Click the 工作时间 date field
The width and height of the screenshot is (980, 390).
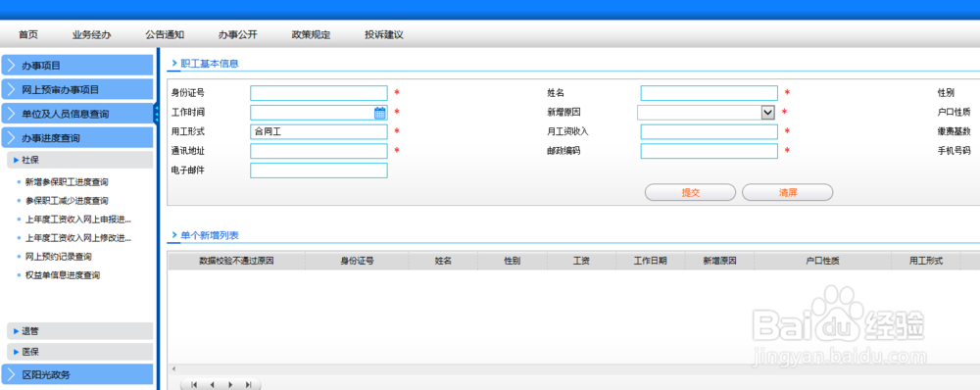[318, 113]
